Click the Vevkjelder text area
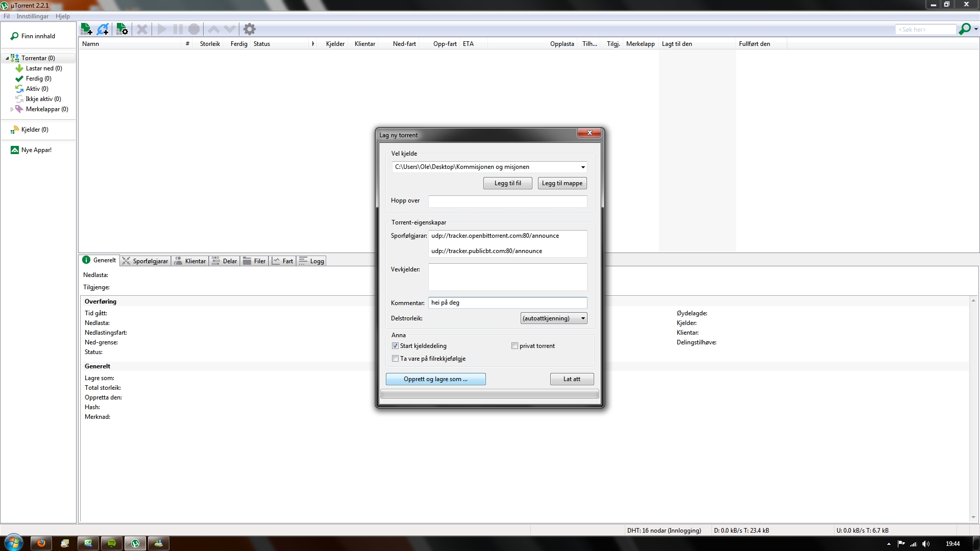The image size is (980, 551). point(507,277)
